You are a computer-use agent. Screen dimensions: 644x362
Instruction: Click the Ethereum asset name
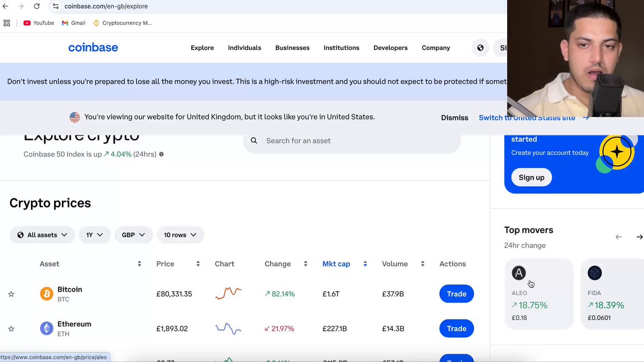(x=75, y=324)
